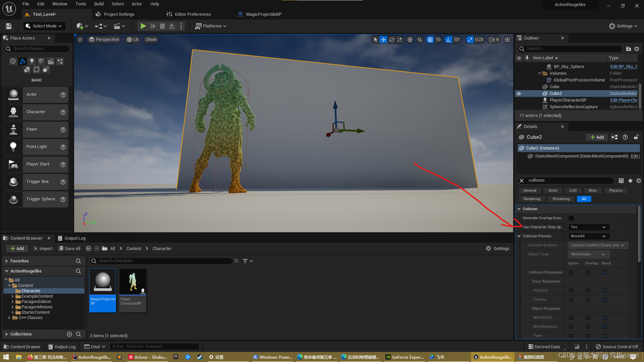644x362 pixels.
Task: Click the help icon next to Trigger Box
Action: (63, 182)
